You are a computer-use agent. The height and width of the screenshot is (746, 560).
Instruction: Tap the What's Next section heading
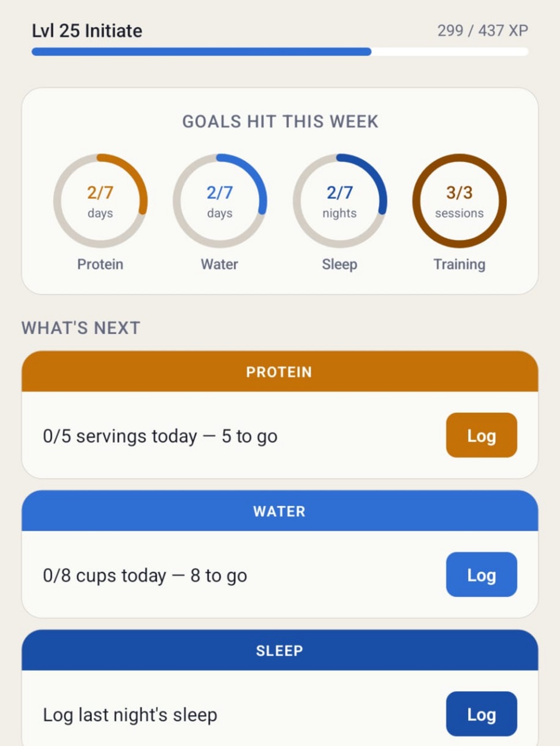(x=81, y=328)
